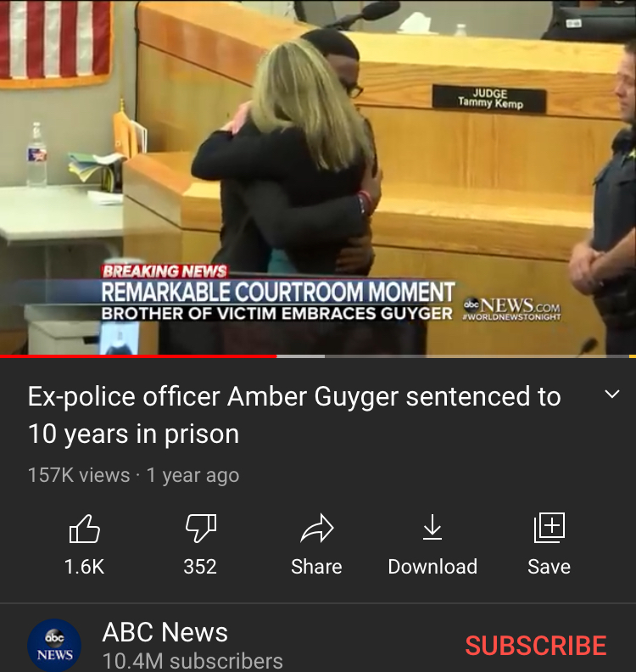Tap the Download label

(x=432, y=567)
